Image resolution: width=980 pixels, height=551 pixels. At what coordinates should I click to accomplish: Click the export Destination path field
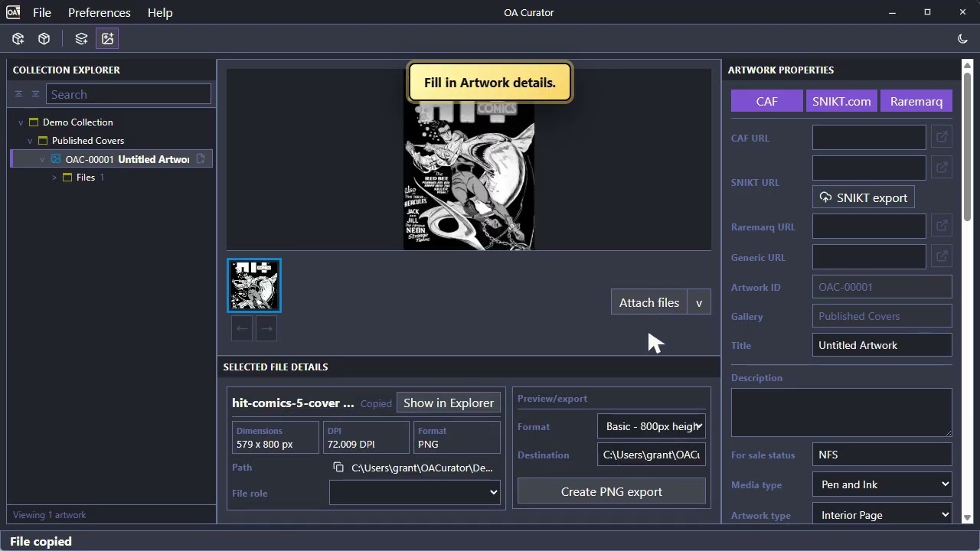click(651, 455)
